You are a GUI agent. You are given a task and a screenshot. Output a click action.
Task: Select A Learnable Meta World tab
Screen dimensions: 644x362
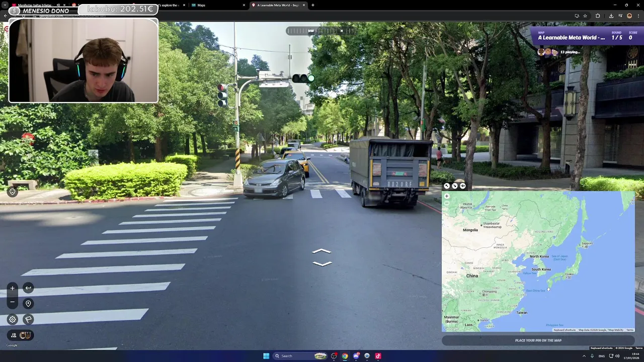(x=278, y=5)
